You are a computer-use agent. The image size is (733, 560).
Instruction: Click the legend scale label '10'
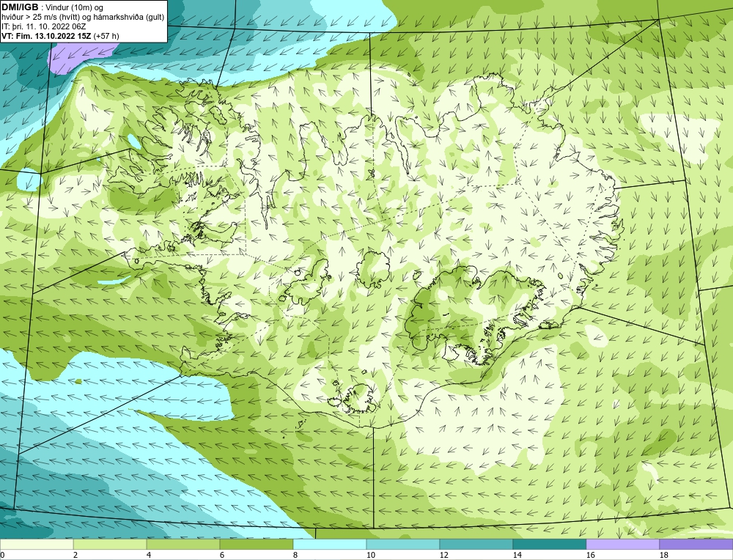click(x=371, y=556)
